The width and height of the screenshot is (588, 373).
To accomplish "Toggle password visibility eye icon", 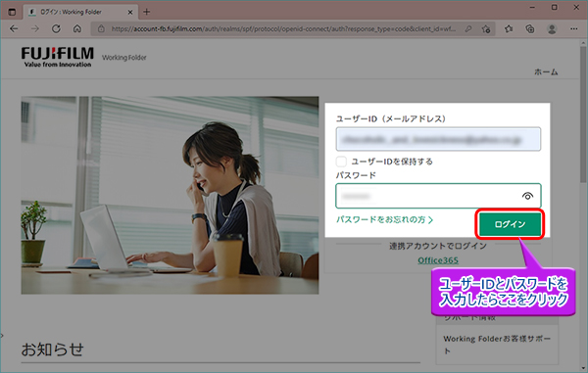I will [527, 196].
